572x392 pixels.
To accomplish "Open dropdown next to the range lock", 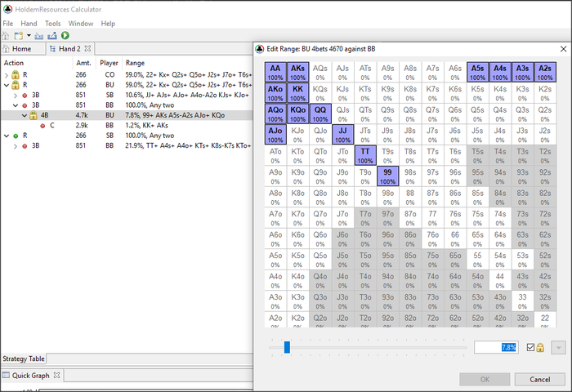I will point(558,348).
